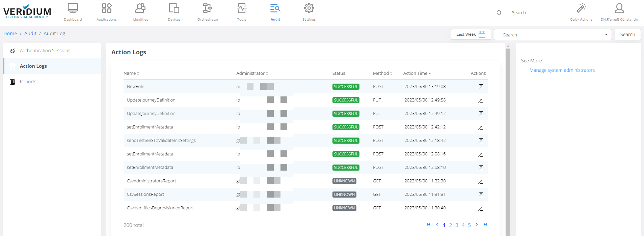
Task: Click the Action Logs vertical scrollbar
Action: tap(508, 135)
